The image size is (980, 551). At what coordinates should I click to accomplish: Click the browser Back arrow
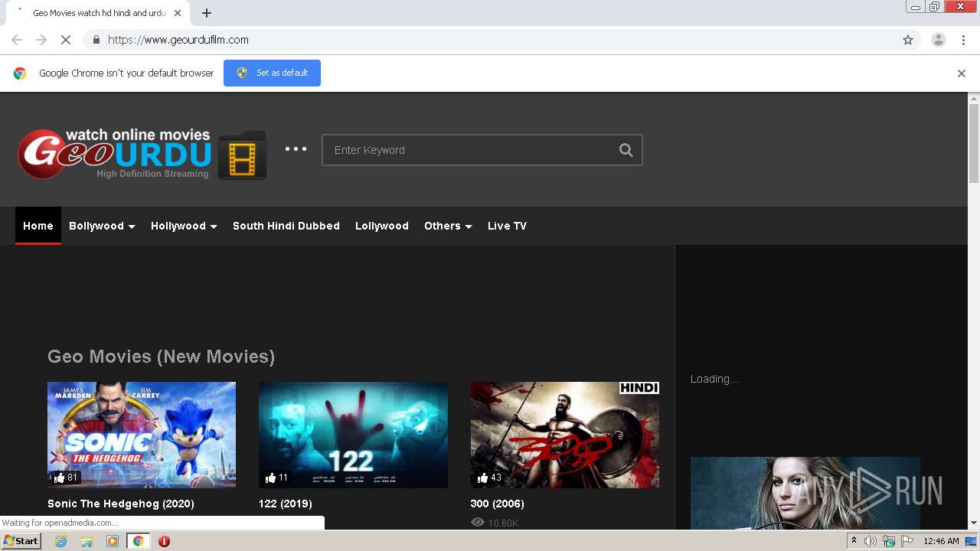click(17, 40)
